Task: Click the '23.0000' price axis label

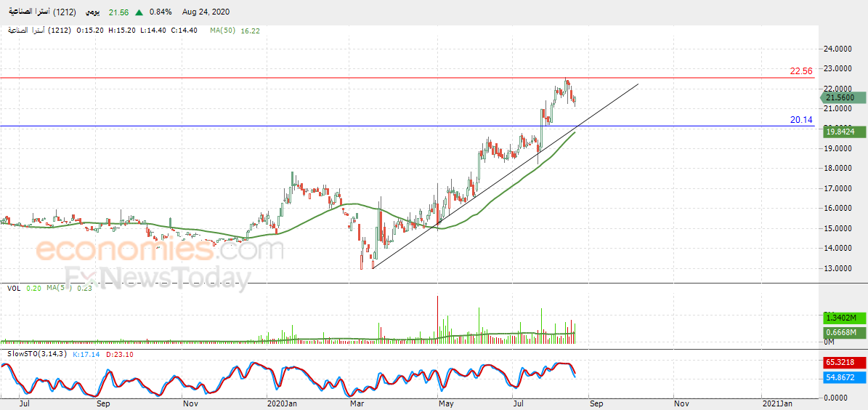Action: click(839, 69)
